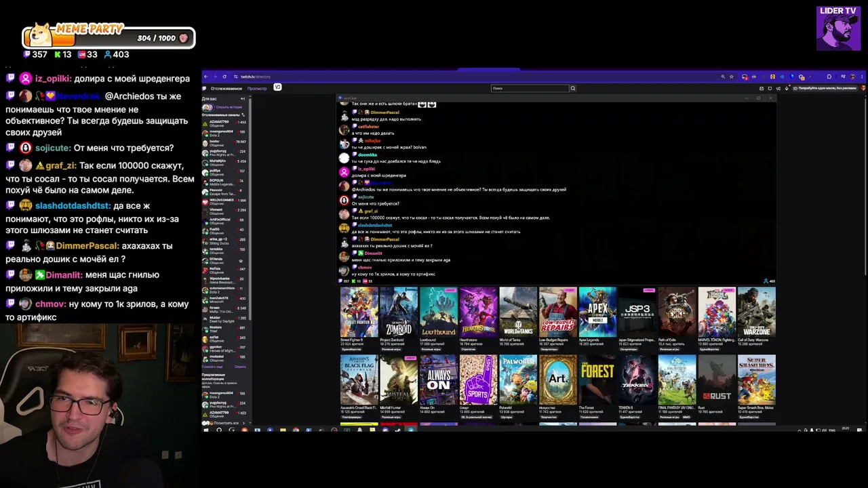Click the search magnifier button beside Поиск
Screen dimensions: 868x488
573,88
